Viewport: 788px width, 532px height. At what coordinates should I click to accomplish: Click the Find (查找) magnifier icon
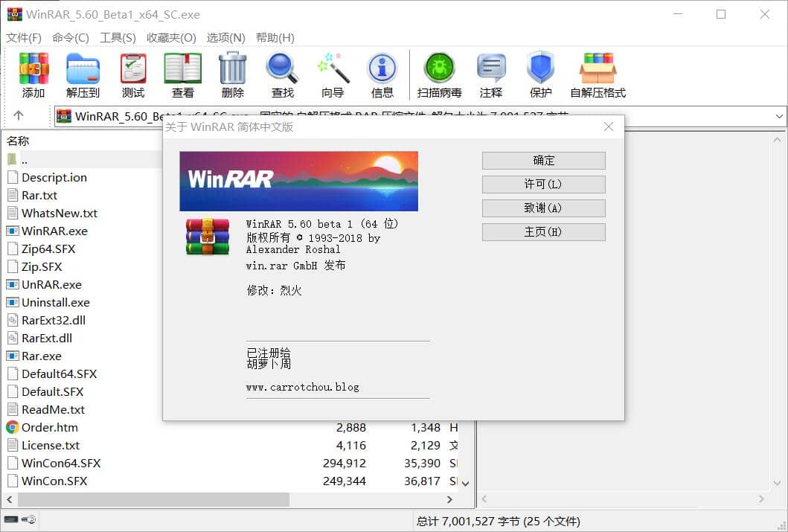point(283,69)
